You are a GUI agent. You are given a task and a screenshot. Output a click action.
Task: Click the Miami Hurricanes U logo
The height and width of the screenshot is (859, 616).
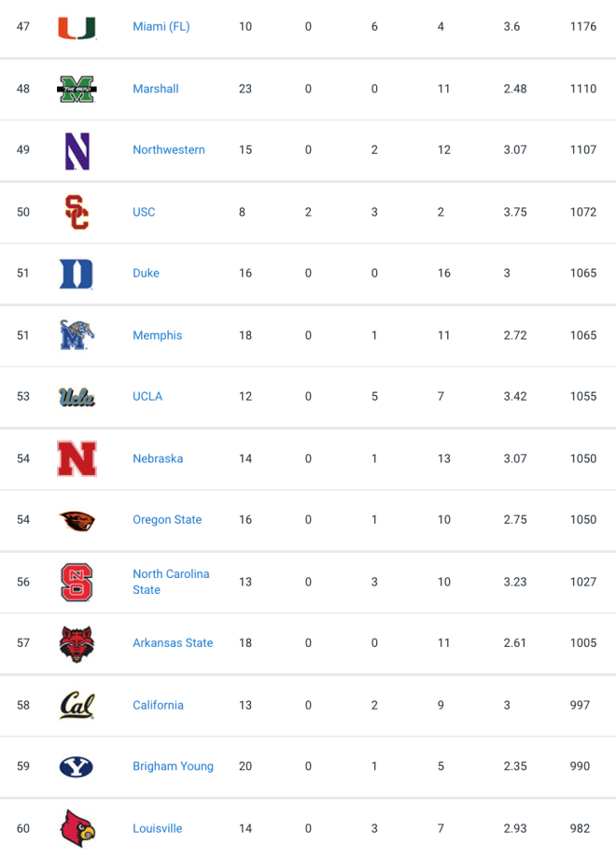77,27
